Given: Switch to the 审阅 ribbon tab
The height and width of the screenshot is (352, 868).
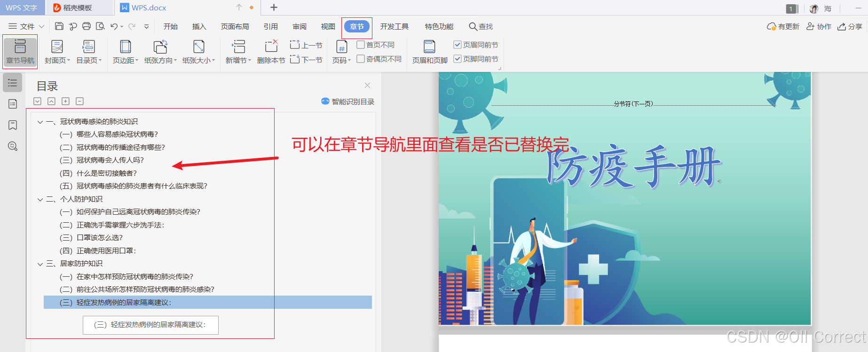Looking at the screenshot, I should [x=300, y=26].
